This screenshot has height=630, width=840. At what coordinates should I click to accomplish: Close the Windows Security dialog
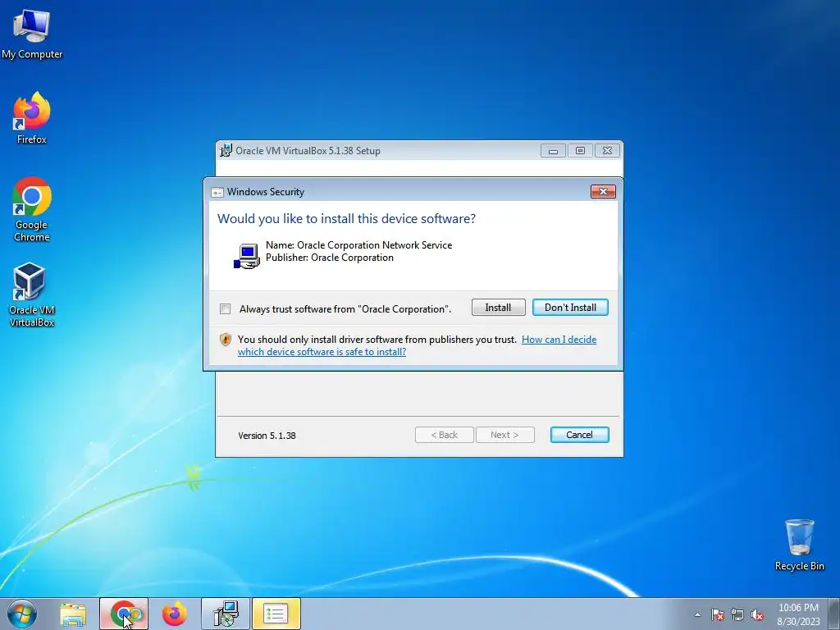[603, 192]
